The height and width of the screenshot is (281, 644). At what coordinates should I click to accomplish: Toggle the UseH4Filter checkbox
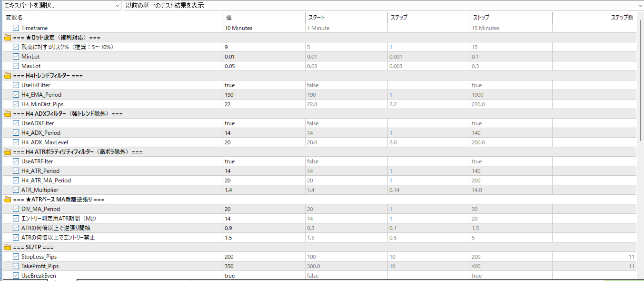click(x=16, y=85)
